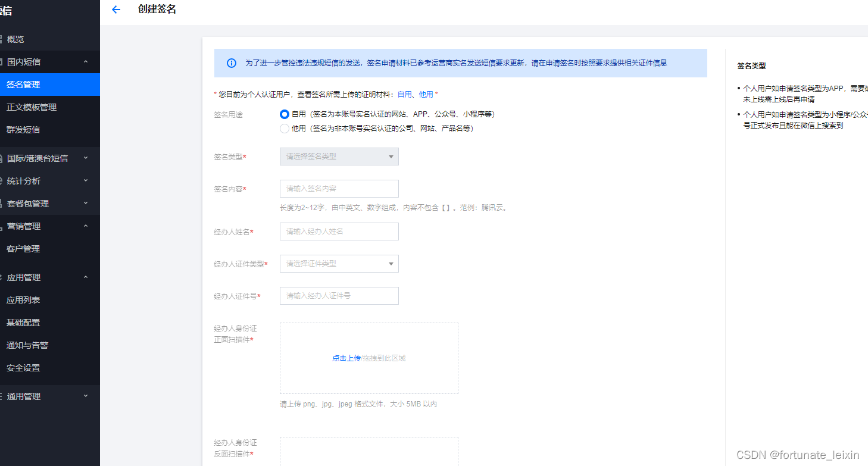868x466 pixels.
Task: Click the 自用 link for required materials
Action: [405, 95]
